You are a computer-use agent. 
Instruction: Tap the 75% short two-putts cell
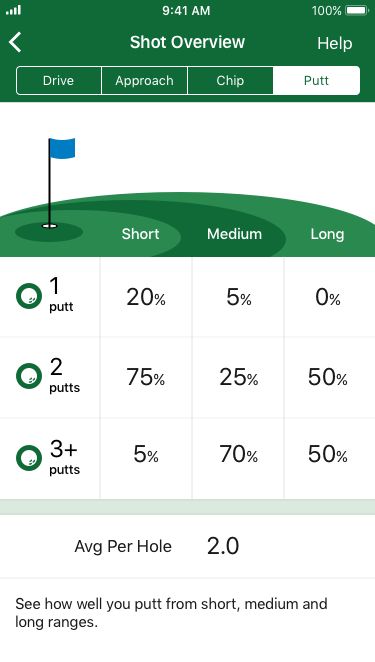(146, 377)
